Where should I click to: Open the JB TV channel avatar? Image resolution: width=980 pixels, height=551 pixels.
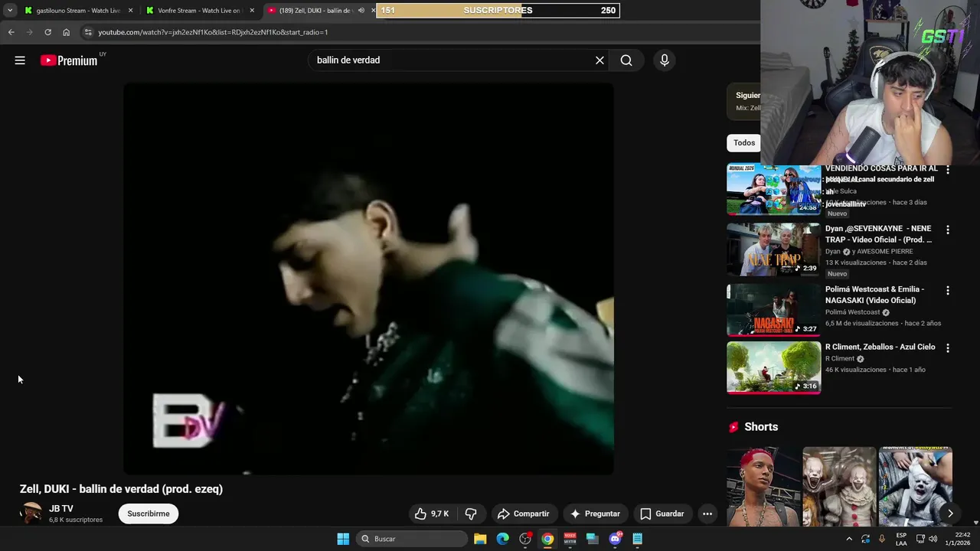coord(31,514)
